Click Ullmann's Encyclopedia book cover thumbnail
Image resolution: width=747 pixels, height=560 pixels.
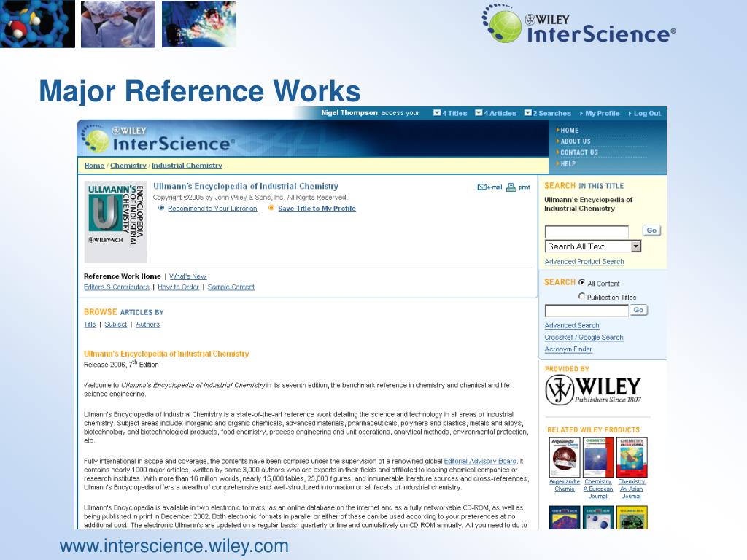[116, 222]
